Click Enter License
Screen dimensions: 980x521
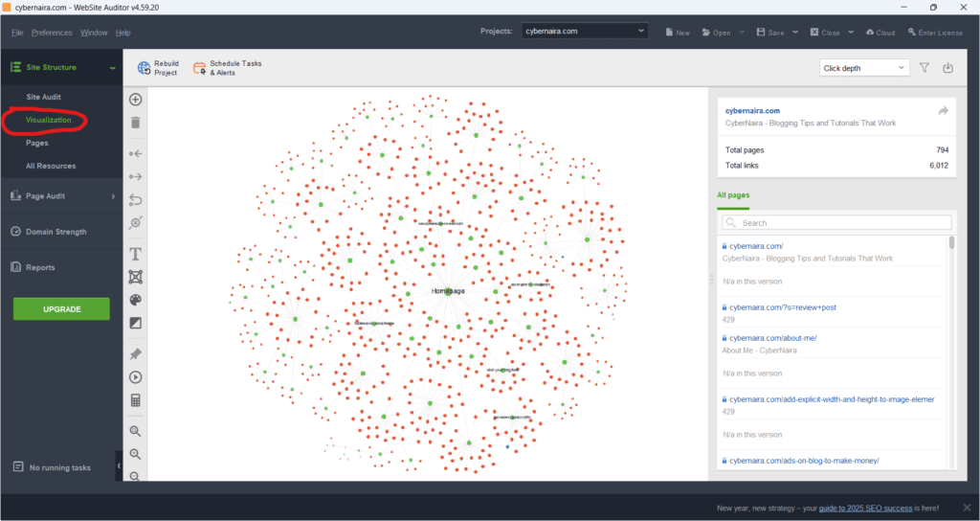(936, 33)
